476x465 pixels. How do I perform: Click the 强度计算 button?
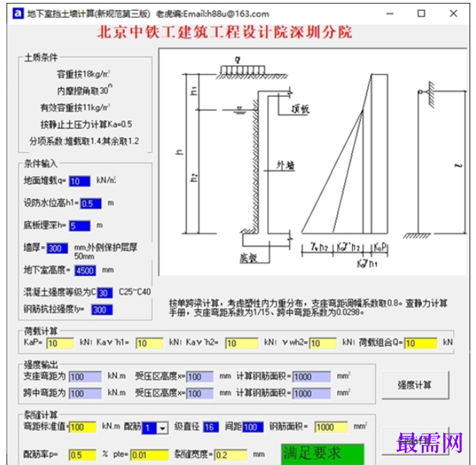click(415, 385)
